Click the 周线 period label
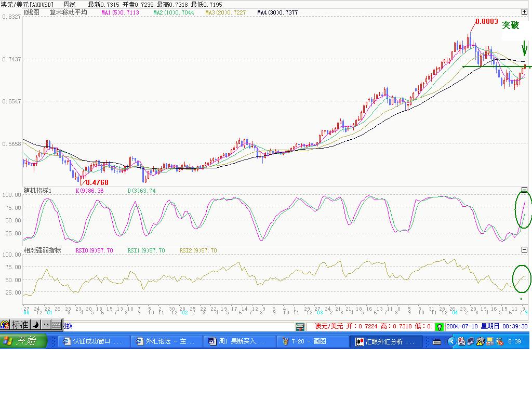The image size is (532, 399). (69, 4)
